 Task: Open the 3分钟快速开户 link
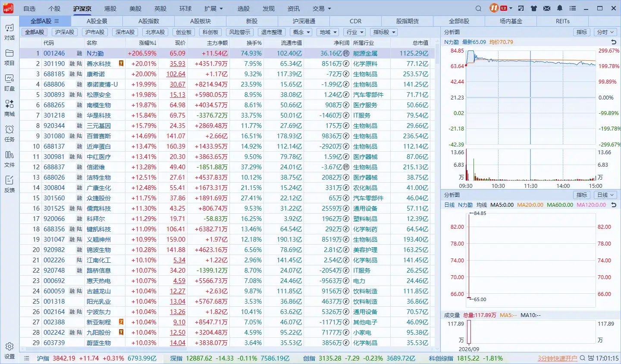558,358
